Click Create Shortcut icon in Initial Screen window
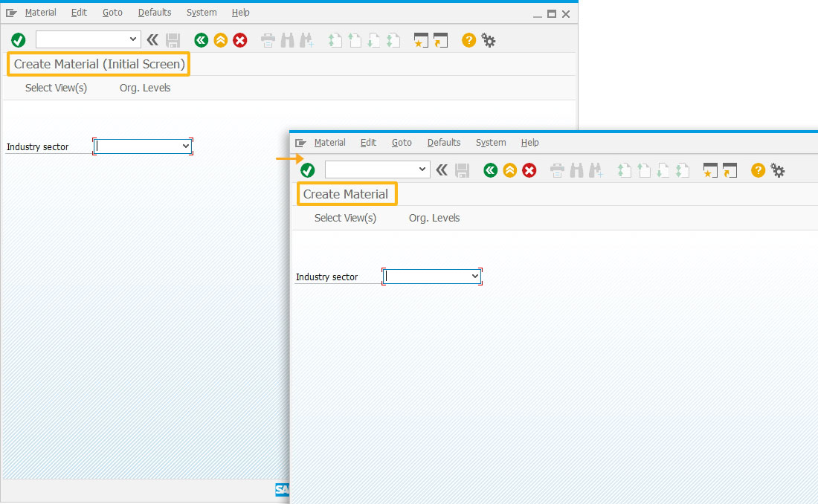Image resolution: width=818 pixels, height=504 pixels. pyautogui.click(x=441, y=40)
